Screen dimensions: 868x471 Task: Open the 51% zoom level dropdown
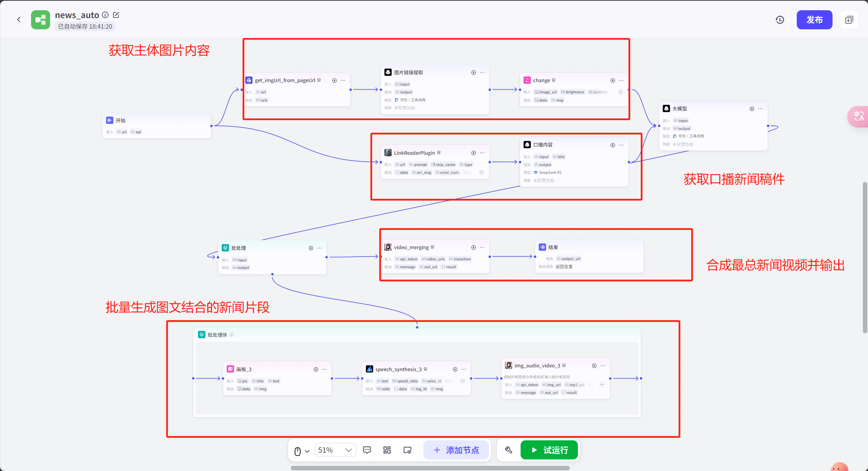(x=335, y=450)
